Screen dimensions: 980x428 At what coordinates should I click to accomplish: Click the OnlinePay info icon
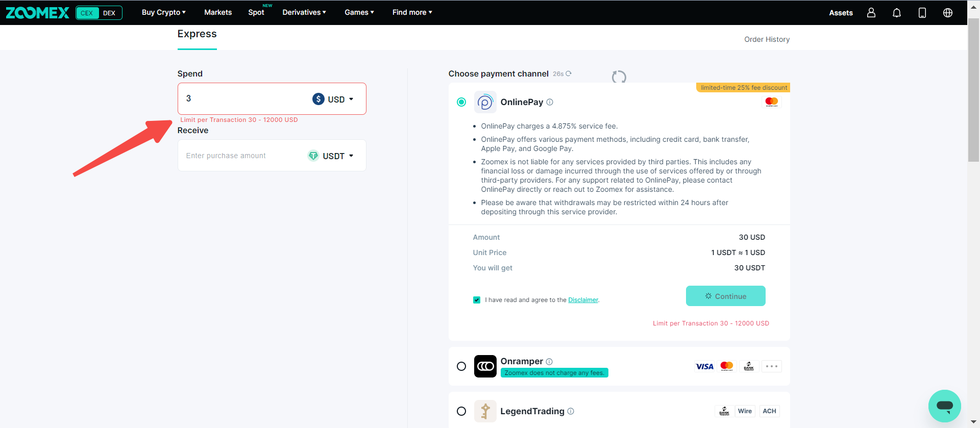coord(550,102)
